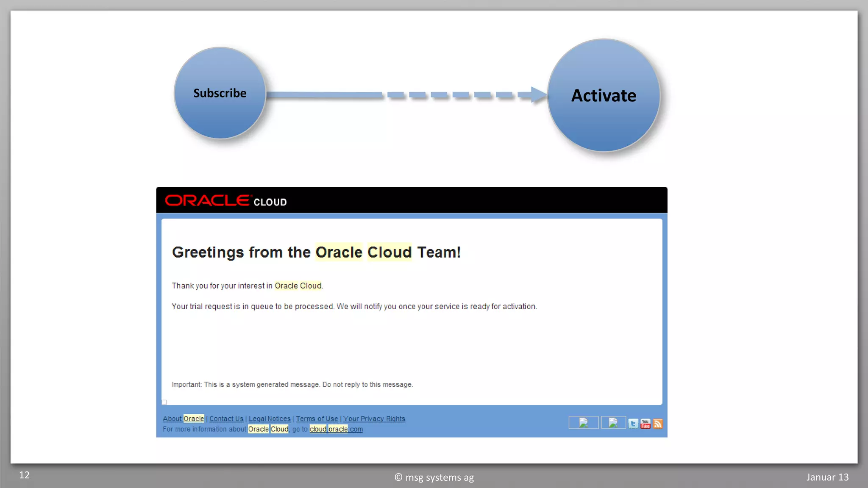This screenshot has height=488, width=868.
Task: Click the 'Important: This is a system generated message' note
Action: coord(292,385)
